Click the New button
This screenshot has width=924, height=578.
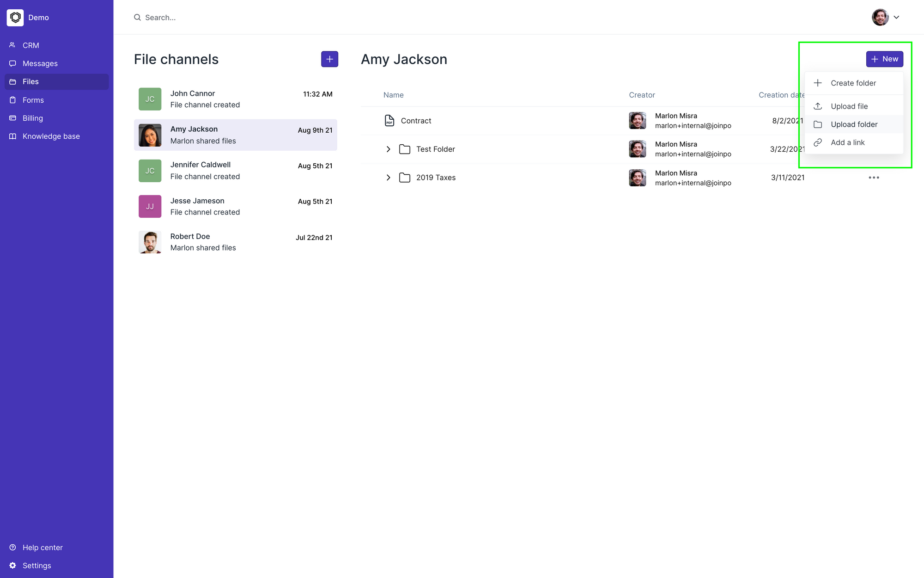pyautogui.click(x=884, y=59)
